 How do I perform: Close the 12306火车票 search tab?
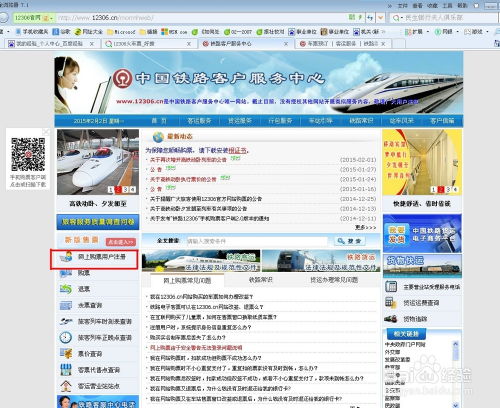click(189, 44)
